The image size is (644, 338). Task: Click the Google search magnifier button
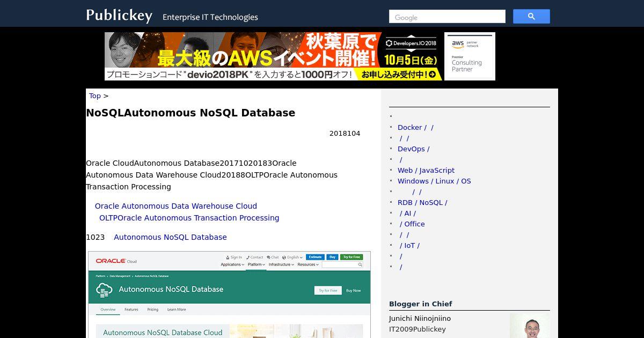[531, 17]
